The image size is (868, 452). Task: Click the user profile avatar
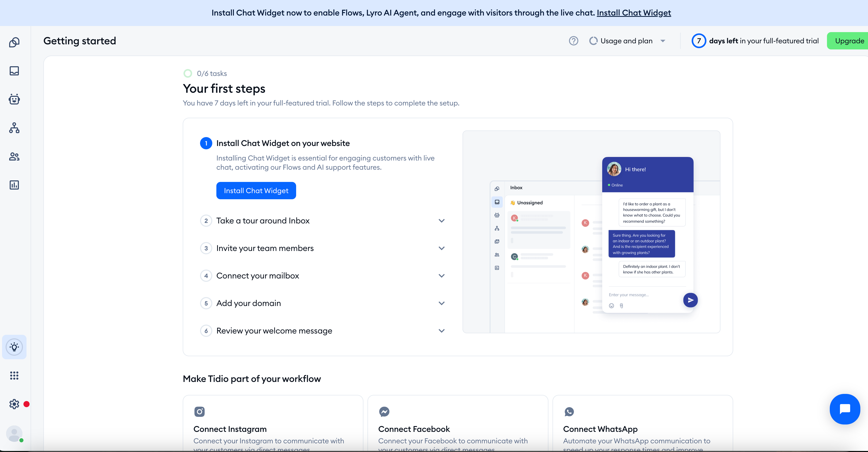pos(14,433)
